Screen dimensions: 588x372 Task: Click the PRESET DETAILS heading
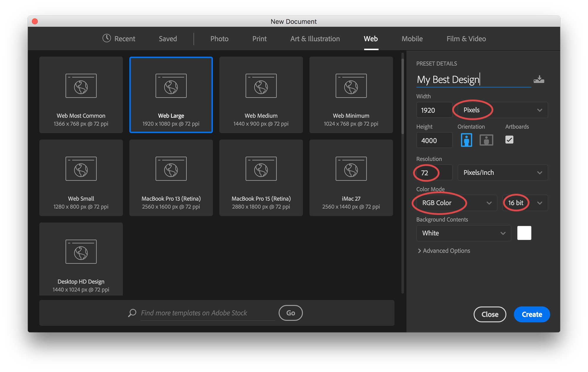(437, 63)
